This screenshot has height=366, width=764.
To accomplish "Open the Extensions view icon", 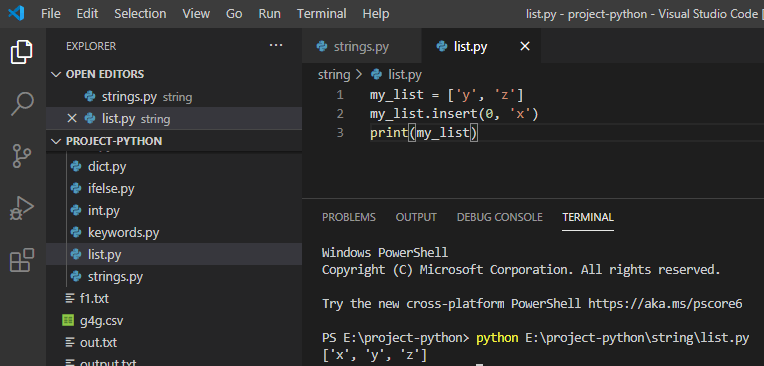I will tap(22, 260).
